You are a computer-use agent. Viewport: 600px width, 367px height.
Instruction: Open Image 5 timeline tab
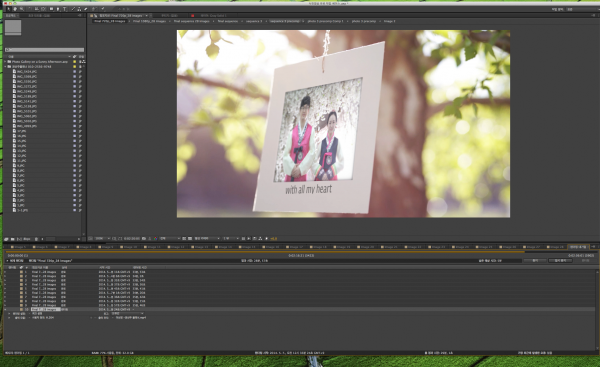19,247
